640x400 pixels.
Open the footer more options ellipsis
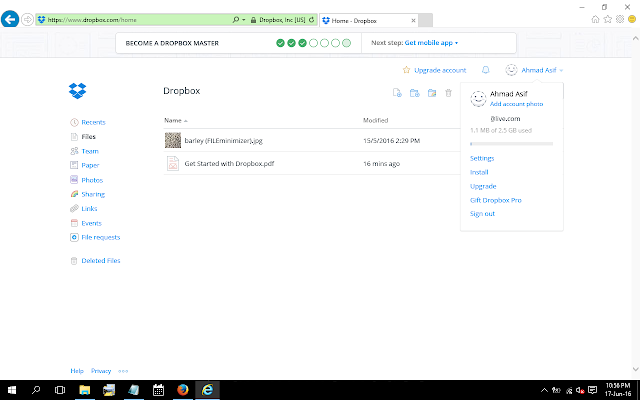(123, 371)
